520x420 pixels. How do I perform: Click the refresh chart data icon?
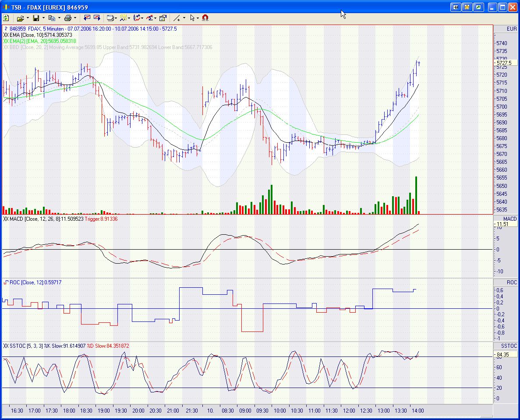[6, 18]
